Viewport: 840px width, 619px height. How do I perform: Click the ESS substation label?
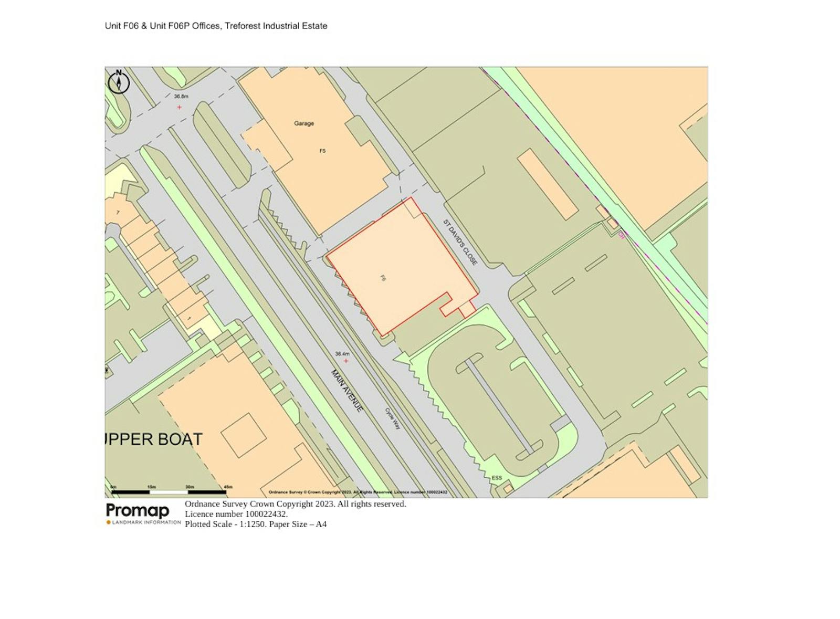click(x=497, y=478)
